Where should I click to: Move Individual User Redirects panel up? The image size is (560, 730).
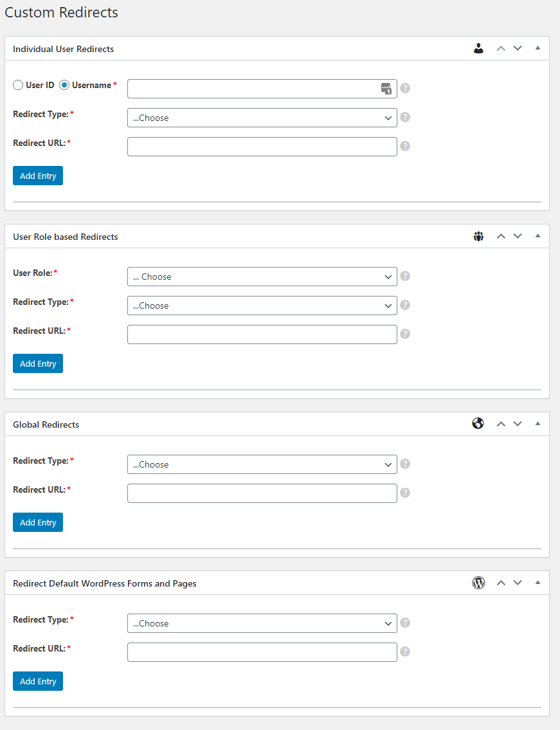501,48
